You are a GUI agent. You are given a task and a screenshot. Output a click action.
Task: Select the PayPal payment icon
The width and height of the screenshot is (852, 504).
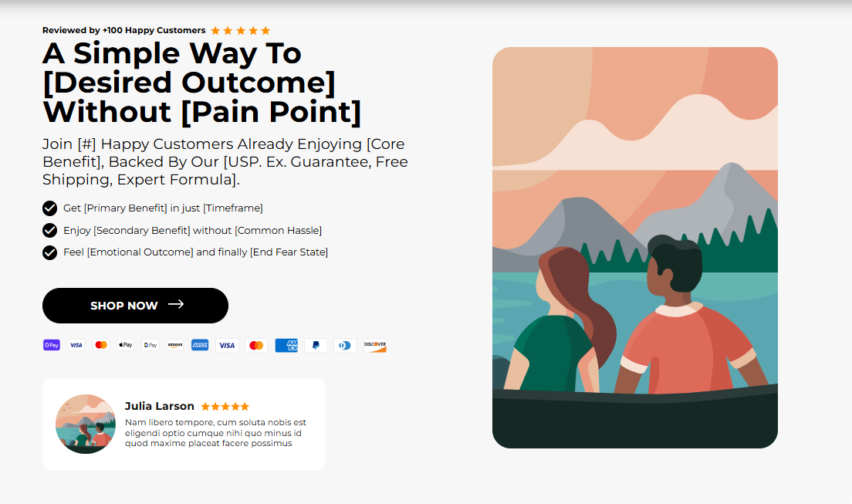point(316,345)
